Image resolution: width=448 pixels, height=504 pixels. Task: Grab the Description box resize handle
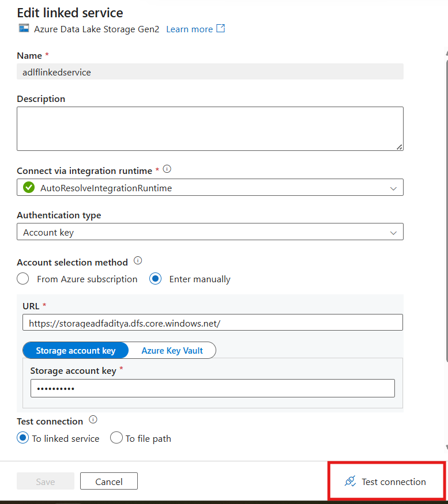[400, 147]
